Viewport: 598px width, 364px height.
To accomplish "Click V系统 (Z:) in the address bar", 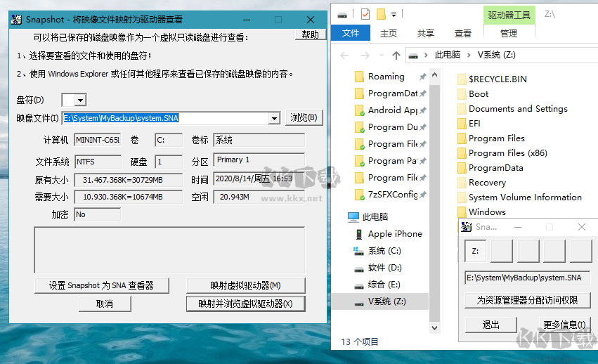I will (x=497, y=55).
